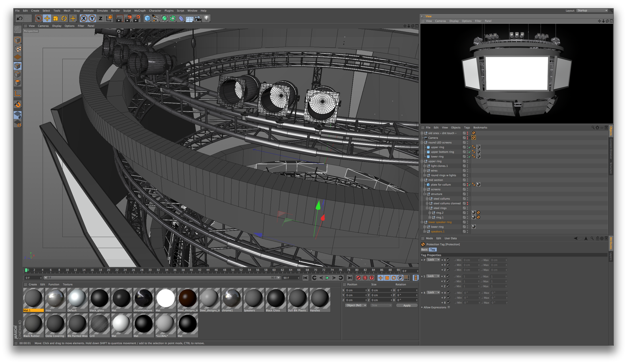Switch to the Tag tab
The width and height of the screenshot is (627, 364).
(x=433, y=250)
